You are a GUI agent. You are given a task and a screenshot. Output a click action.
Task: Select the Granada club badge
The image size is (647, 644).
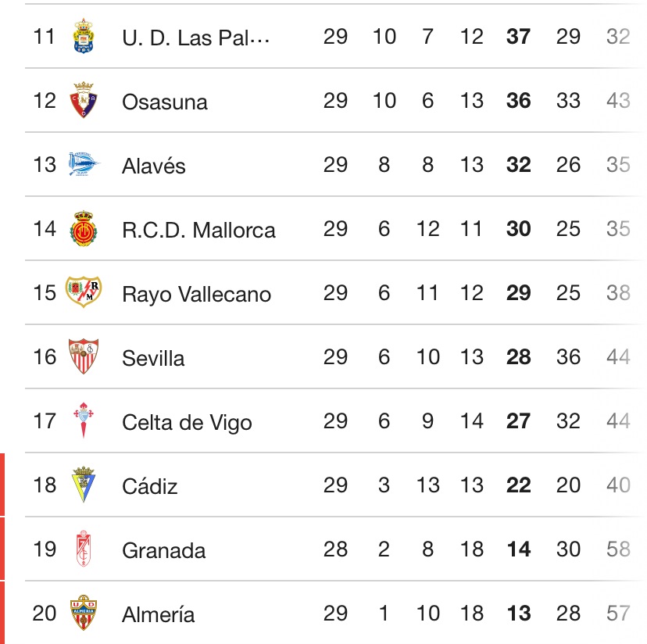(x=83, y=549)
